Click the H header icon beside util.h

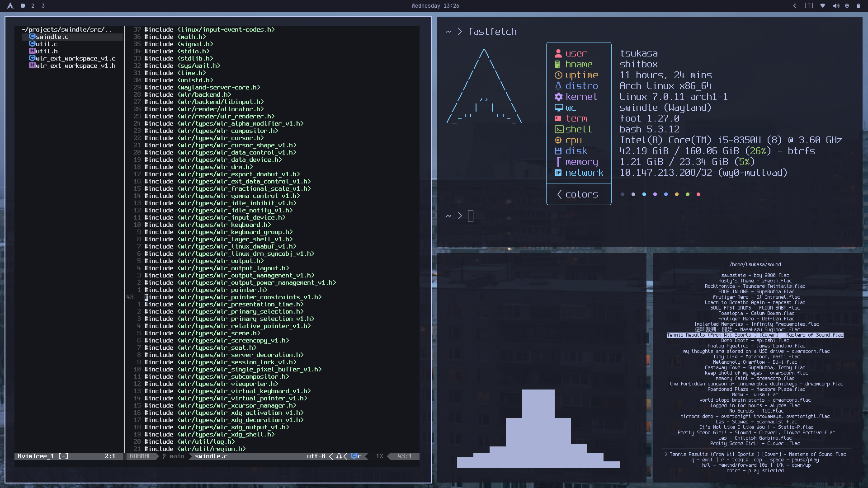pos(32,51)
